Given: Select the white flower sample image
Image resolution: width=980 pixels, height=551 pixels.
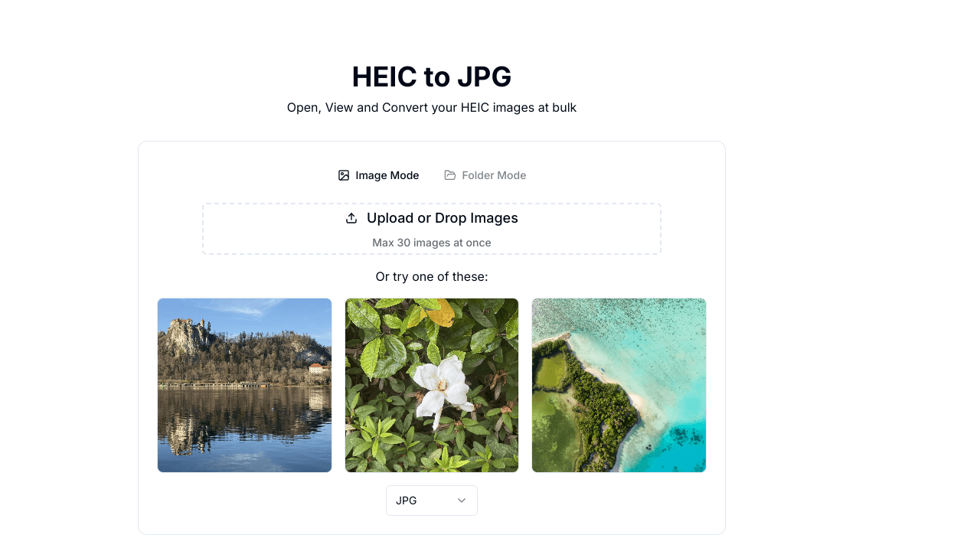Looking at the screenshot, I should tap(431, 385).
